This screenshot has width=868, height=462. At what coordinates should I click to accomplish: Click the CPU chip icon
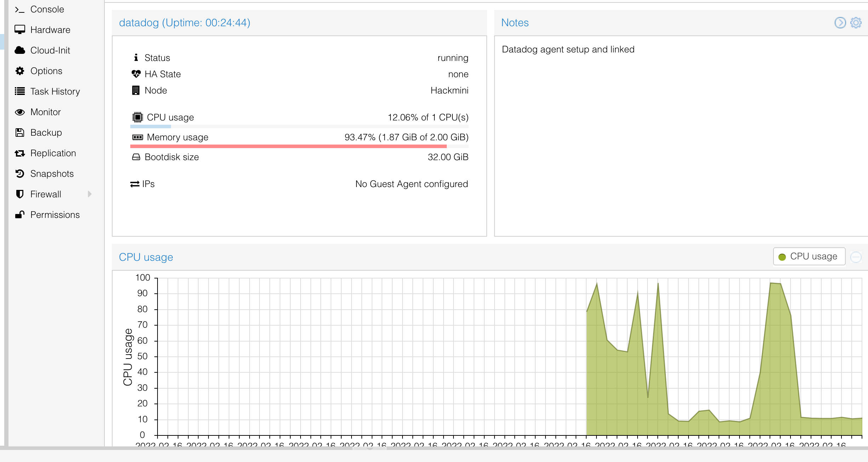click(x=137, y=117)
